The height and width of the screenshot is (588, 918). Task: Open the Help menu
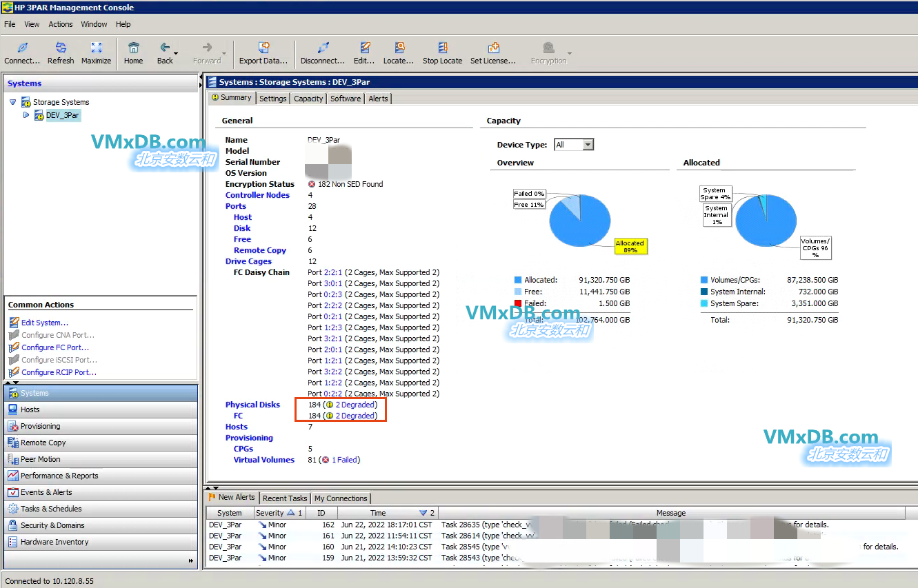tap(123, 24)
